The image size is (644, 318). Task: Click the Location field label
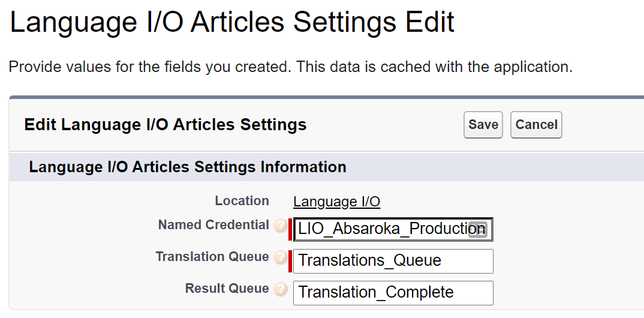click(x=242, y=201)
